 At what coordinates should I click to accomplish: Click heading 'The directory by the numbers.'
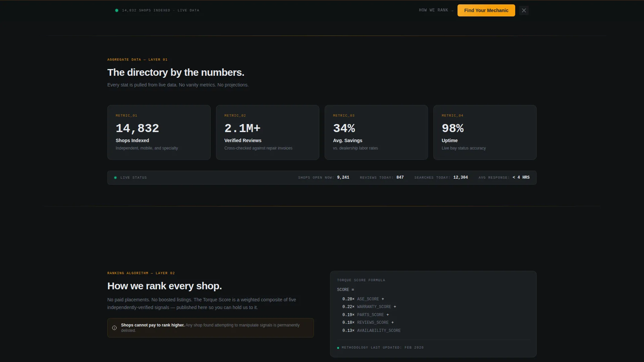click(176, 72)
